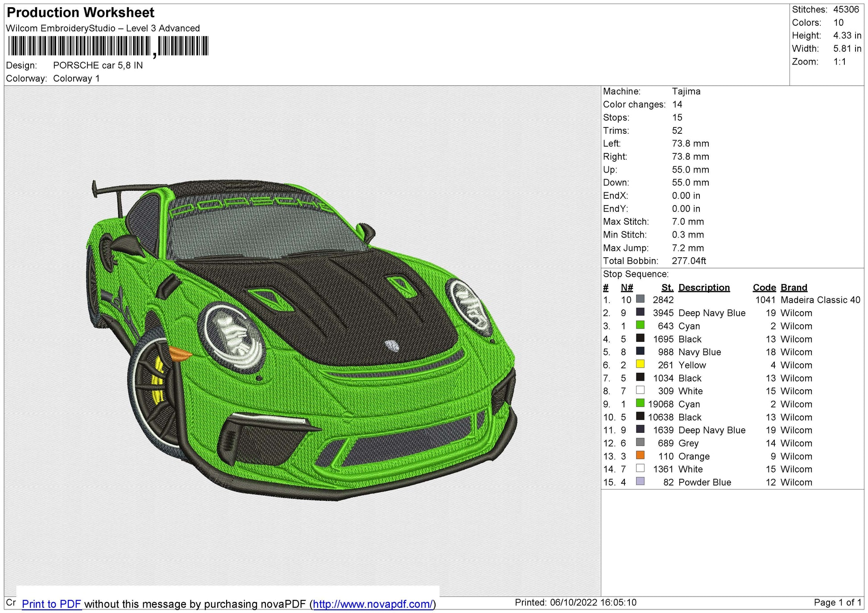This screenshot has width=868, height=613.
Task: Click the White color chip in stop 8
Action: (640, 391)
